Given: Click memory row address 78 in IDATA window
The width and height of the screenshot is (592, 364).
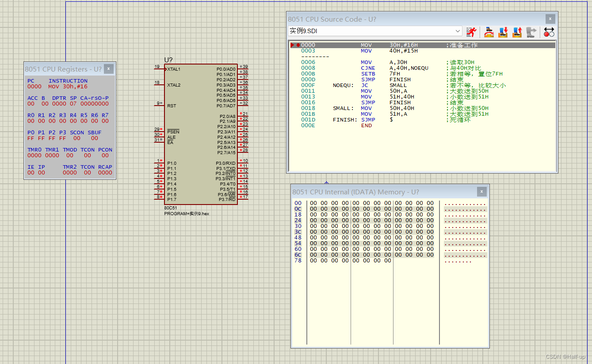Looking at the screenshot, I should click(x=298, y=261).
